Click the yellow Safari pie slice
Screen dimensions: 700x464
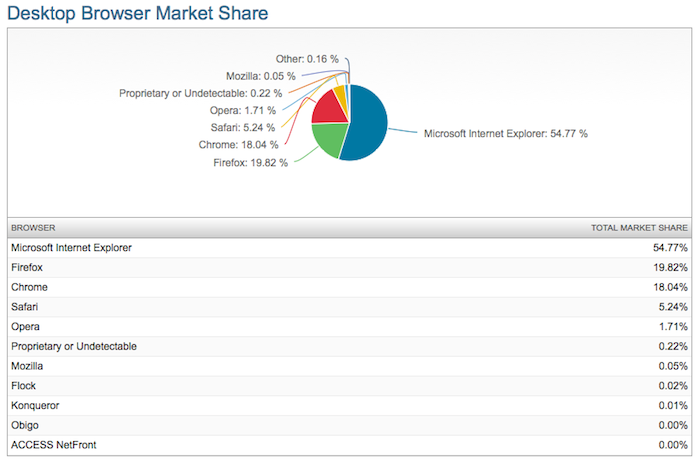tap(341, 96)
